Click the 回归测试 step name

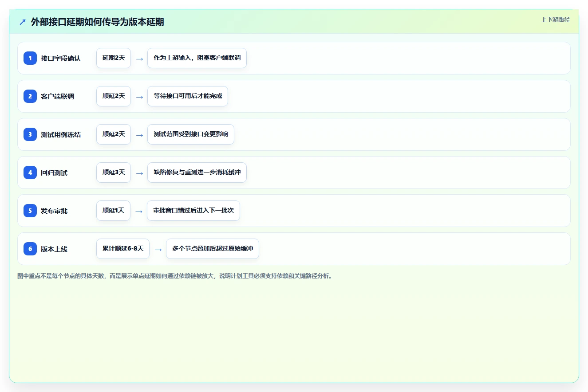[54, 172]
